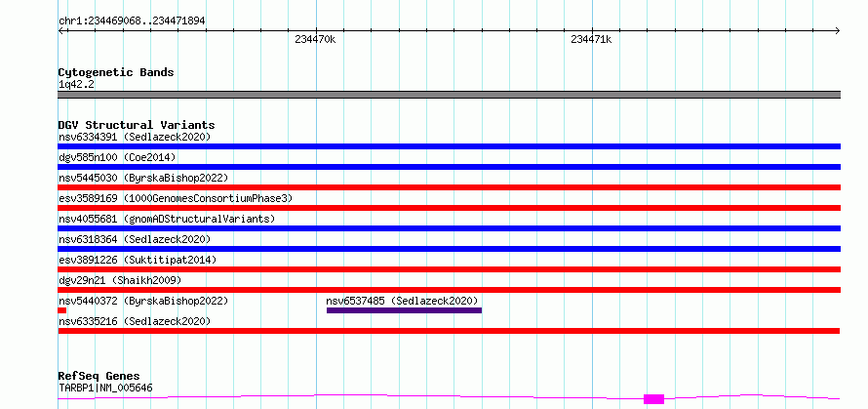Viewport: 868px width, 409px height.
Task: Open variant label nsv6335216 (Sedlazeck2020)
Action: pos(135,321)
